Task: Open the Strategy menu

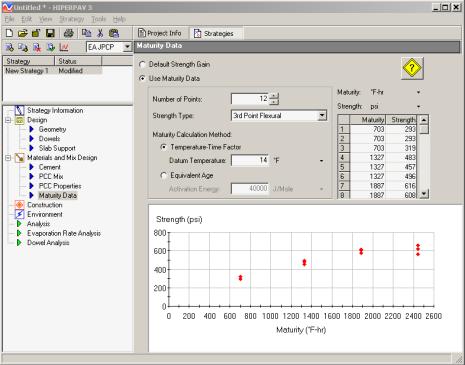Action: click(x=72, y=19)
